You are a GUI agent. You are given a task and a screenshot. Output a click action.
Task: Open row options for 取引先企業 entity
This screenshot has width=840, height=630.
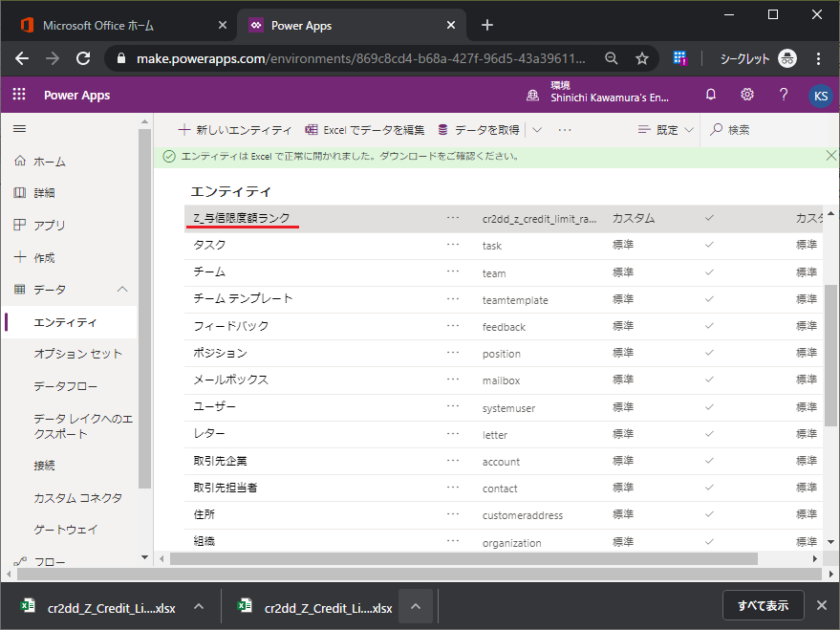[x=453, y=460]
